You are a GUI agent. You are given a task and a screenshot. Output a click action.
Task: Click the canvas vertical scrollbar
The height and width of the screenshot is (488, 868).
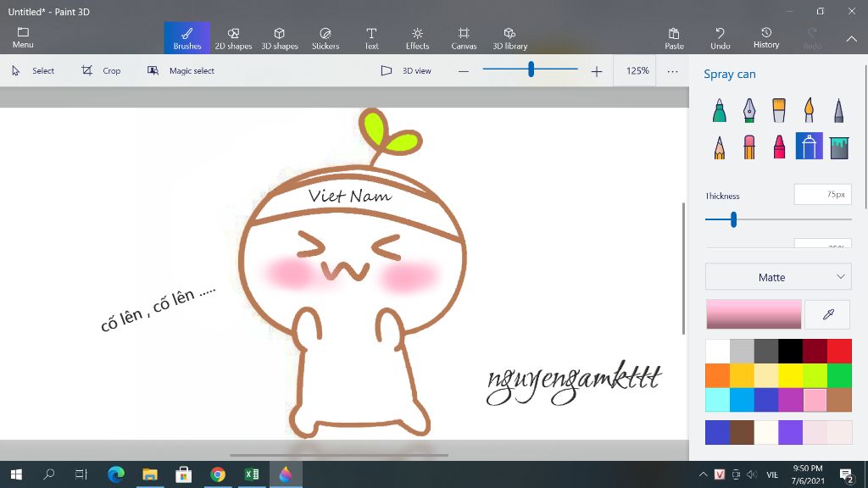[x=684, y=269]
